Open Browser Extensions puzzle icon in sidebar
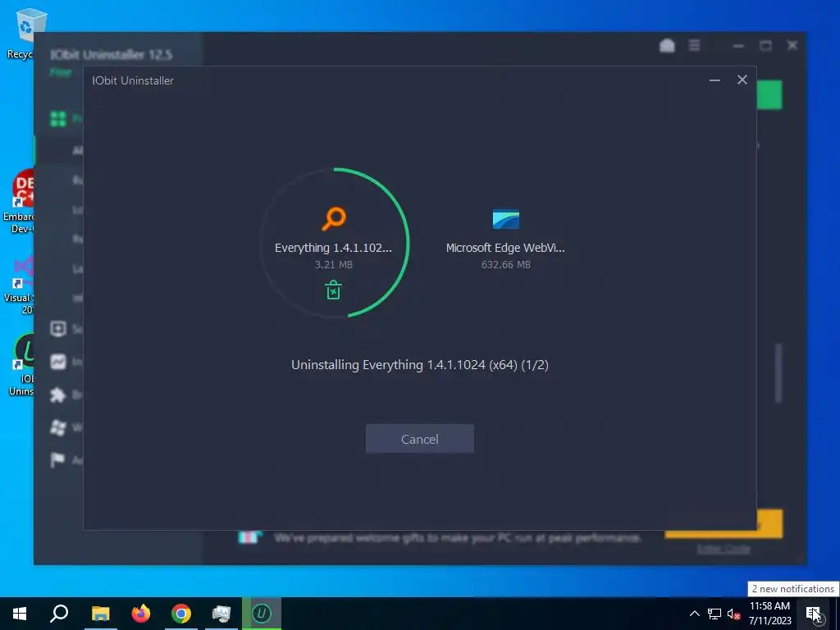840x630 pixels. tap(58, 395)
